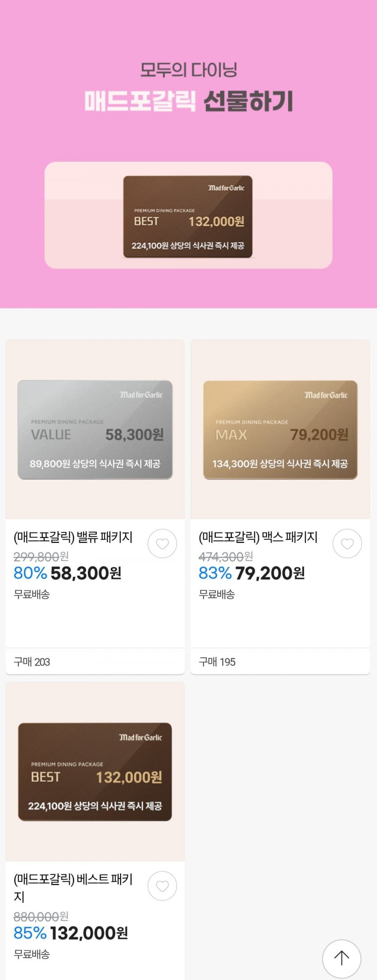Click the 80% discount label
This screenshot has width=377, height=980.
(30, 573)
